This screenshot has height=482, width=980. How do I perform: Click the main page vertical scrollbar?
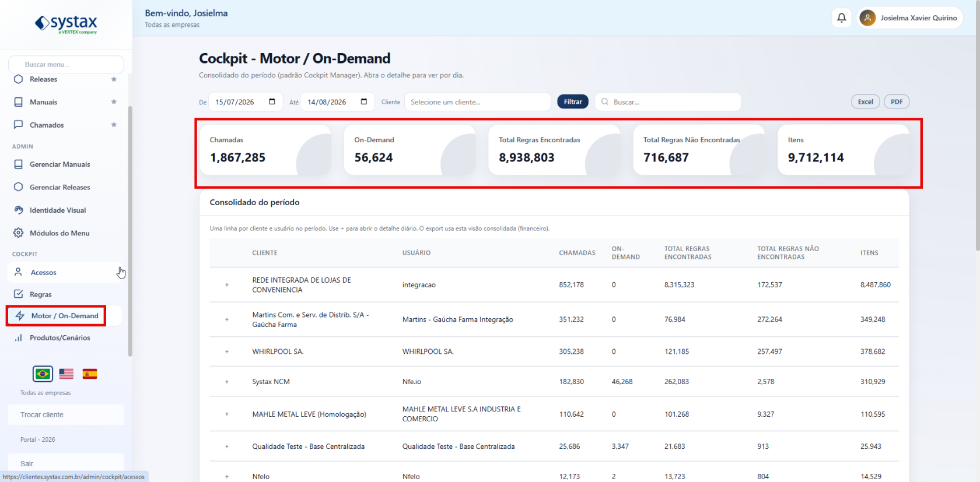pos(978,125)
